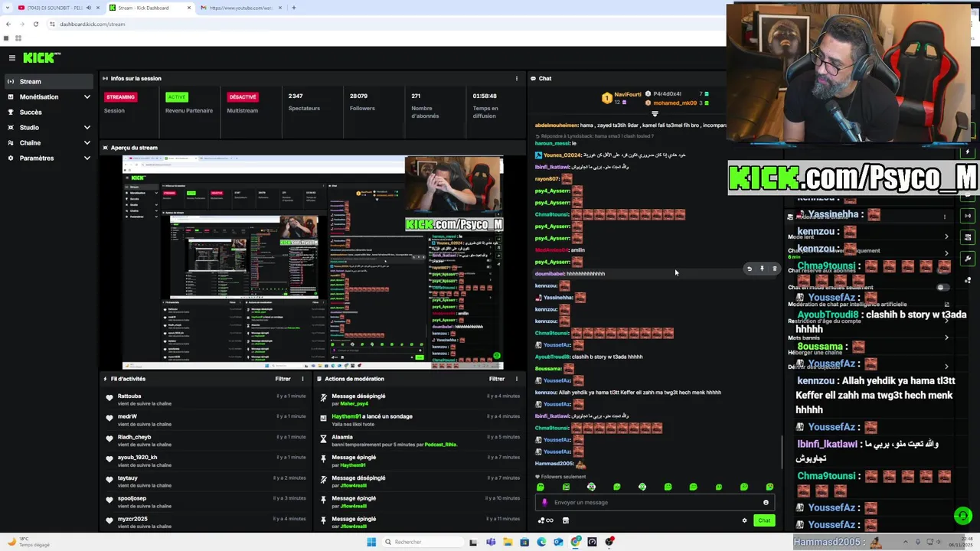Open the Infos sur la session options menu

517,78
